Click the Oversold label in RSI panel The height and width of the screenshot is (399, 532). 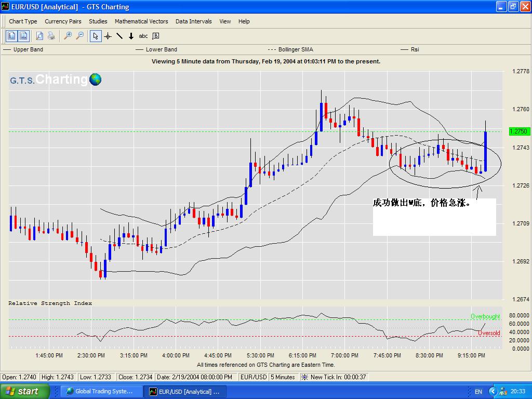pos(489,333)
